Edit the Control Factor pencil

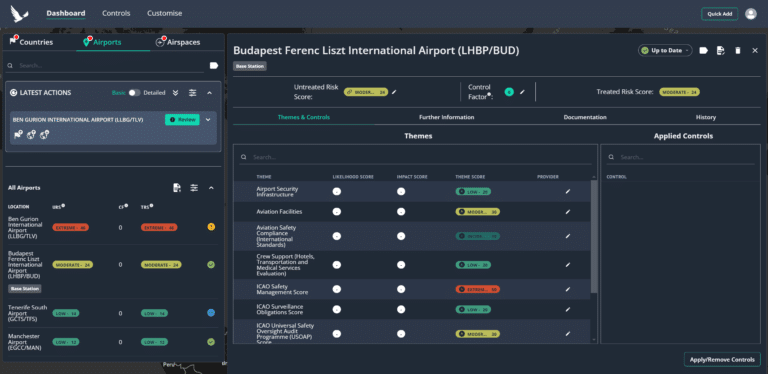pos(522,92)
